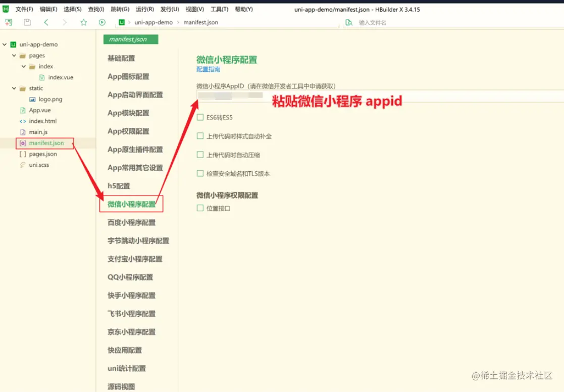Select App原生插件配置 section
This screenshot has width=564, height=392.
pos(135,150)
